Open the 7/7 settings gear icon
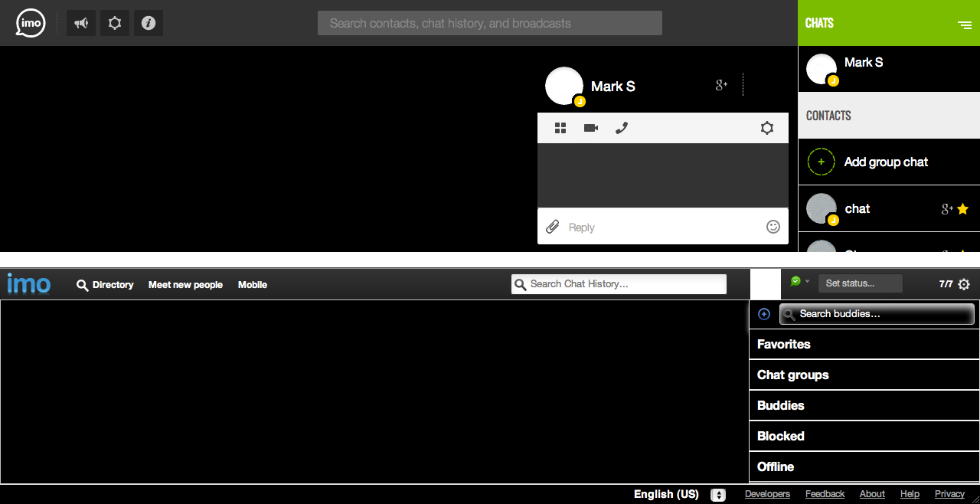The width and height of the screenshot is (980, 504). pos(964,284)
